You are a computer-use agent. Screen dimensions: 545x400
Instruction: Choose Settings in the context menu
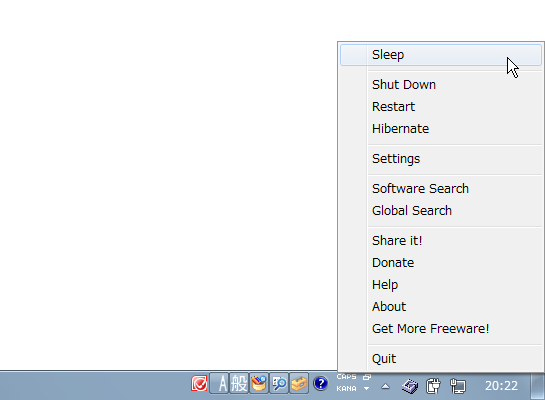396,159
